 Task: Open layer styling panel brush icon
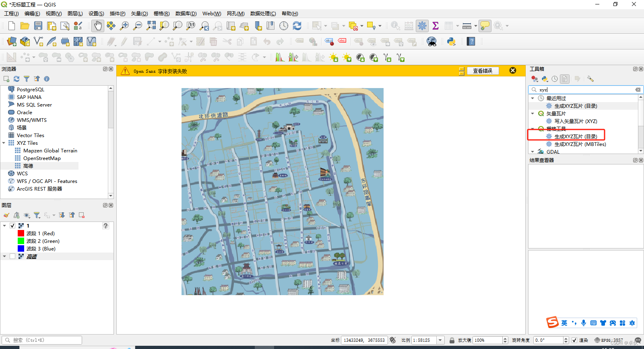coord(6,215)
